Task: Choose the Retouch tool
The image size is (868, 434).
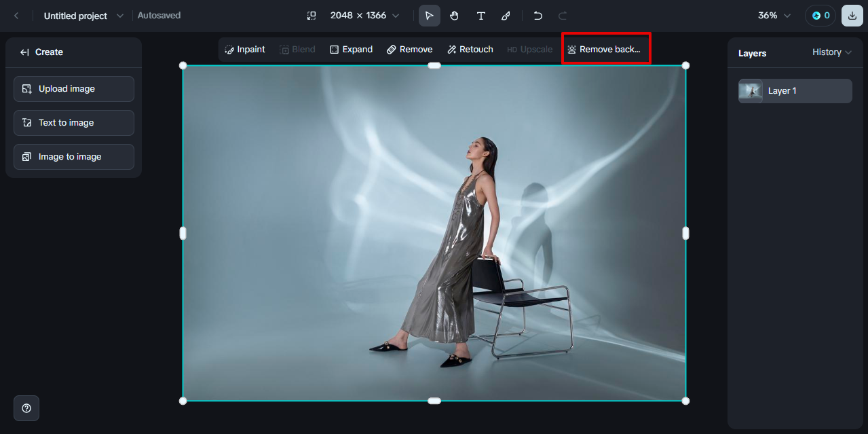Action: coord(470,50)
